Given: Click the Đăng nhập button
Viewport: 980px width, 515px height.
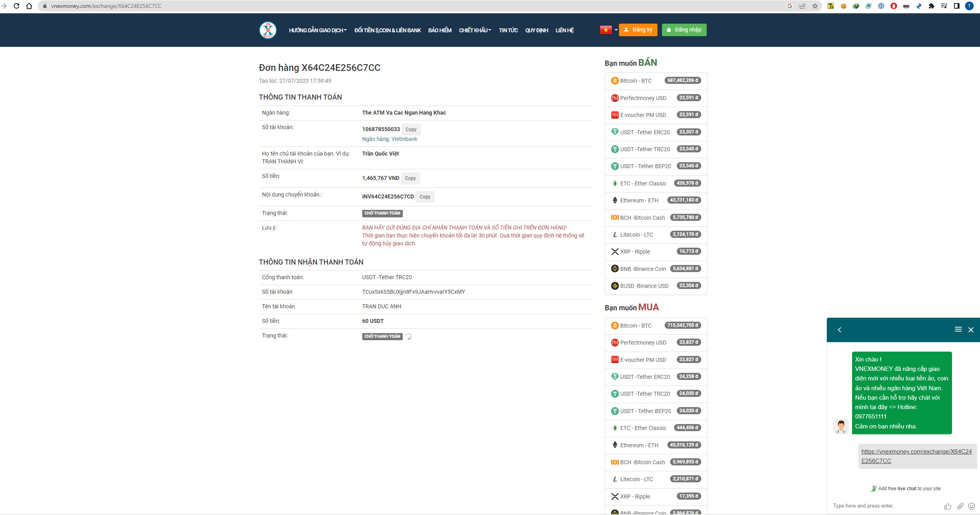Looking at the screenshot, I should pos(684,30).
